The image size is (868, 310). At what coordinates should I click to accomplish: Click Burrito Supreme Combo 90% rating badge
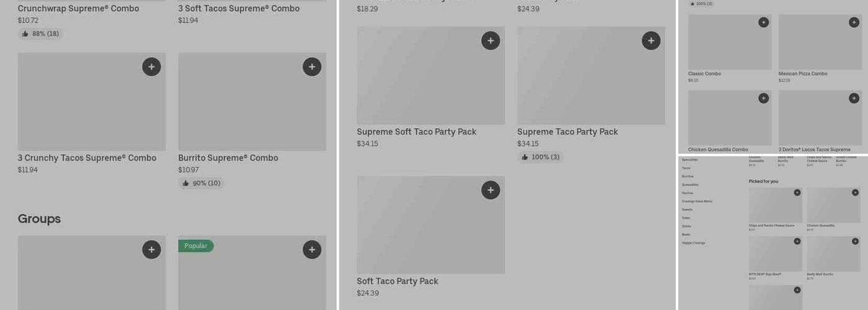click(x=201, y=184)
